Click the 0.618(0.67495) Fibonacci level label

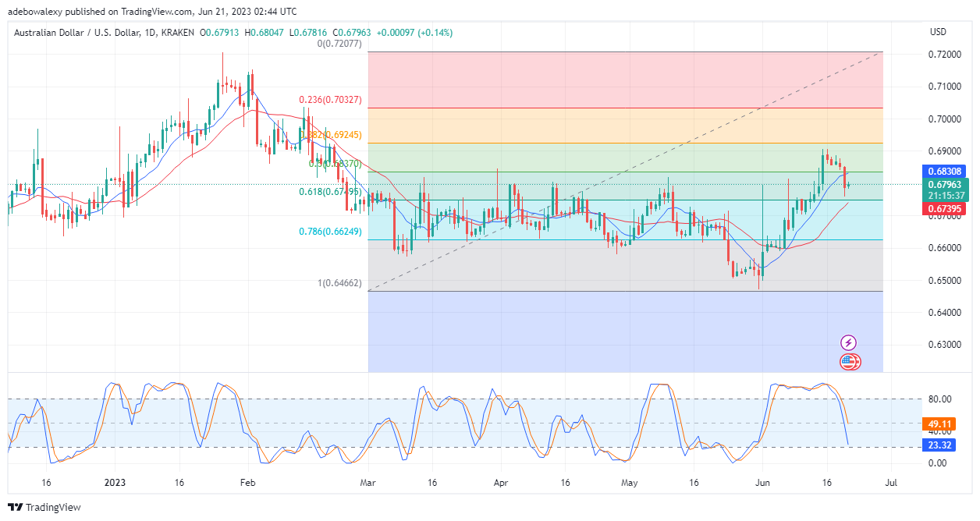(x=332, y=192)
